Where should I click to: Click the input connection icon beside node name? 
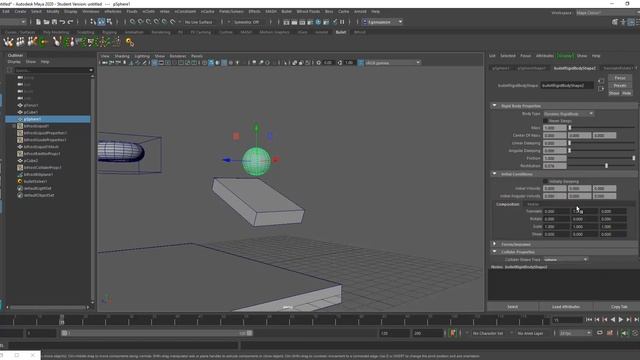coord(601,81)
